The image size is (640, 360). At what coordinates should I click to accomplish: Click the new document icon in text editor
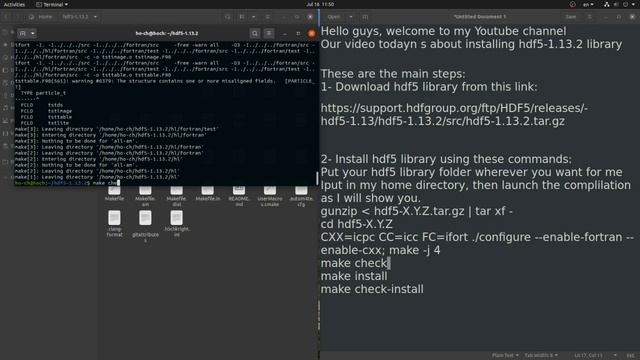point(365,17)
